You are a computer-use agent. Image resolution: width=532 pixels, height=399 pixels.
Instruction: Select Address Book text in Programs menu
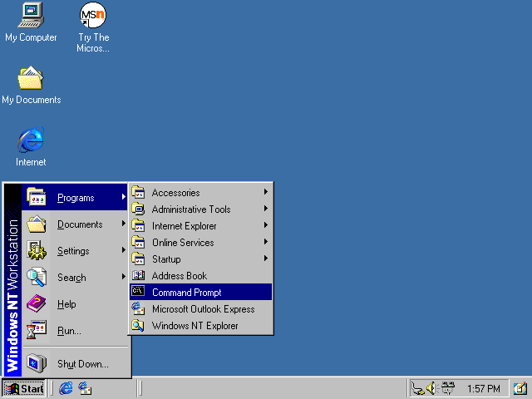pos(180,276)
